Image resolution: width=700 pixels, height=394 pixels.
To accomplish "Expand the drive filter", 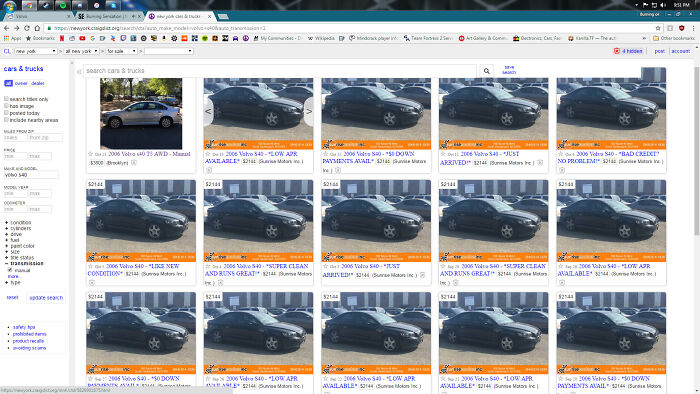I will coord(13,234).
